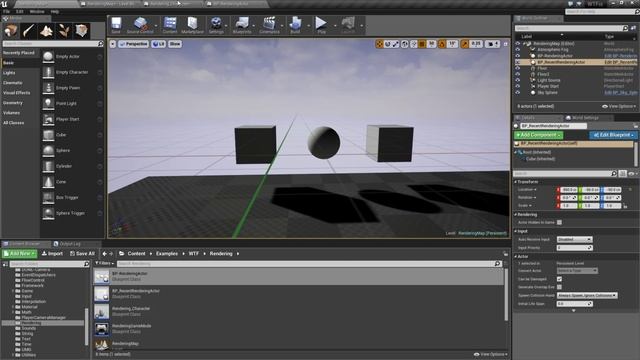Open the Help menu

point(55,11)
